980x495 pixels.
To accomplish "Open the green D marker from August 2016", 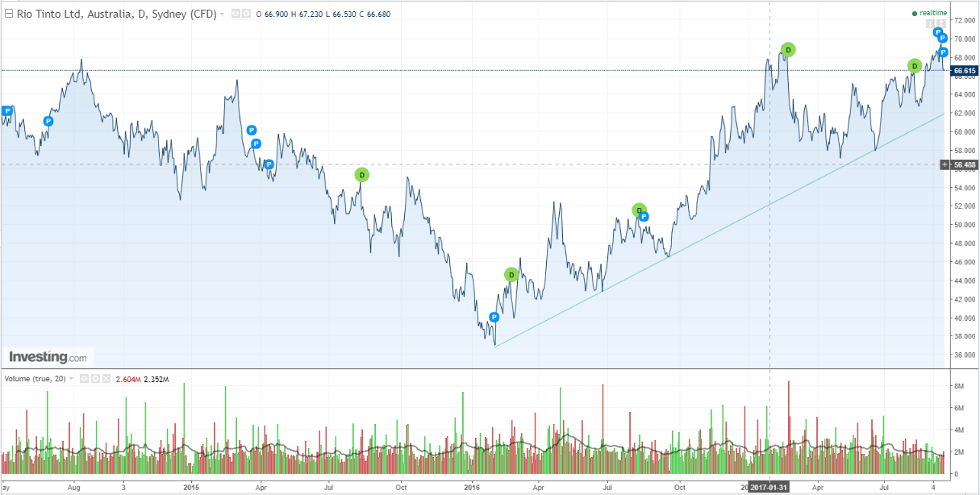I will [638, 210].
